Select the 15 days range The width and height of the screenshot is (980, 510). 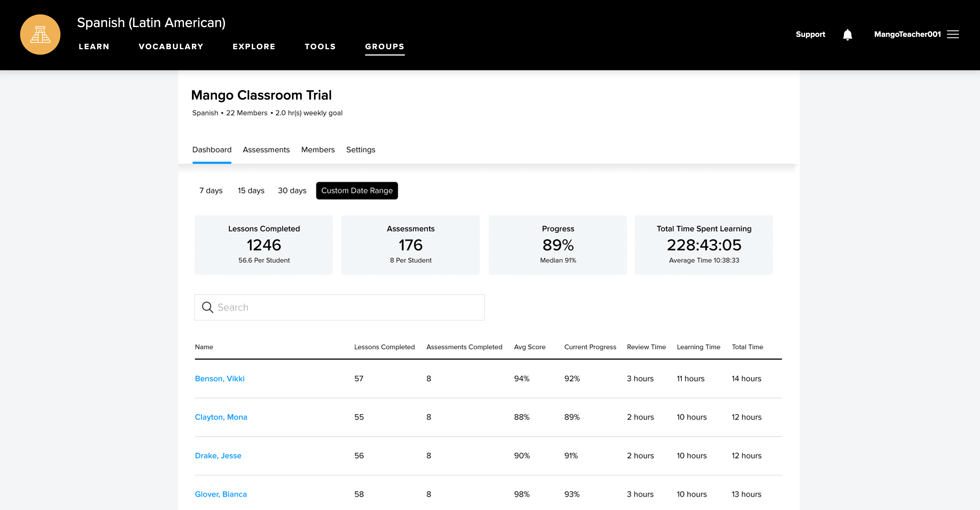251,190
